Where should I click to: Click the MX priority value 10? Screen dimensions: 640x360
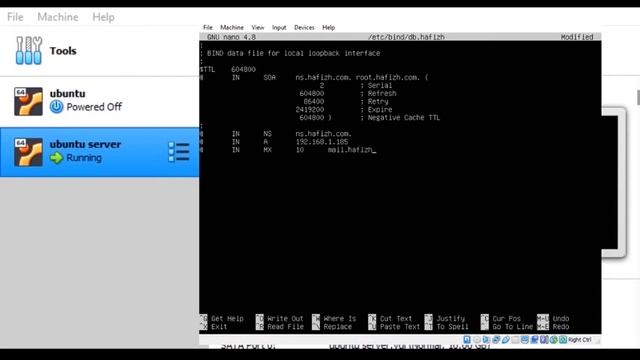[x=300, y=150]
